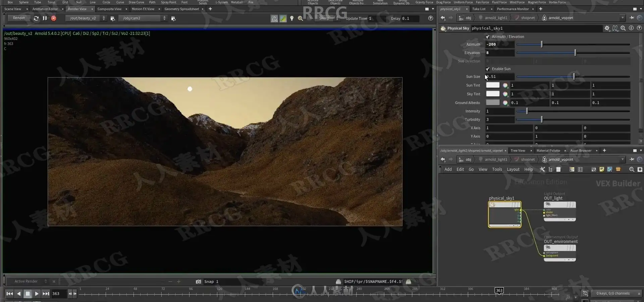644x302 pixels.
Task: Open the Tools menu in network editor
Action: 497,169
